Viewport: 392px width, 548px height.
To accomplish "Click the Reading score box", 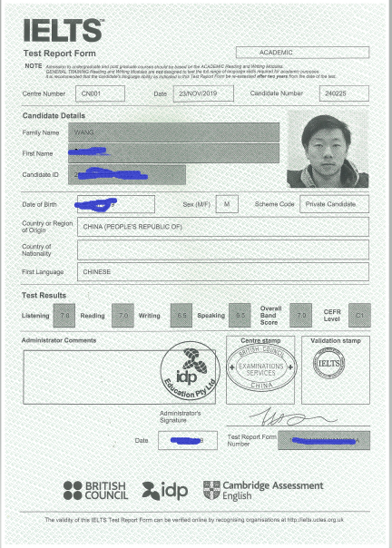I will coord(122,316).
